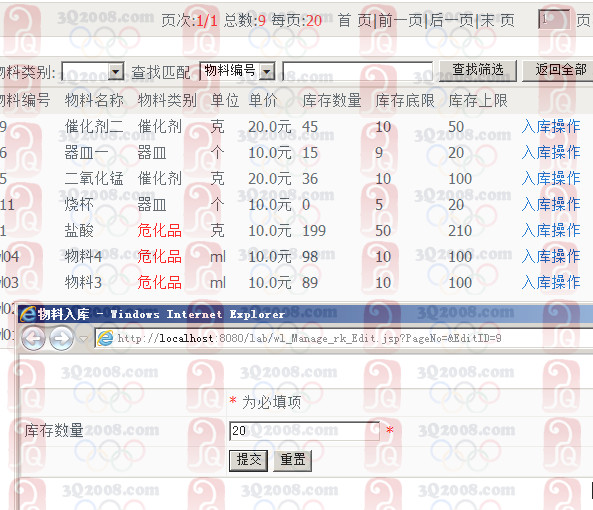Viewport: 593px width, 510px height.
Task: Click the address bar URL text
Action: (309, 338)
